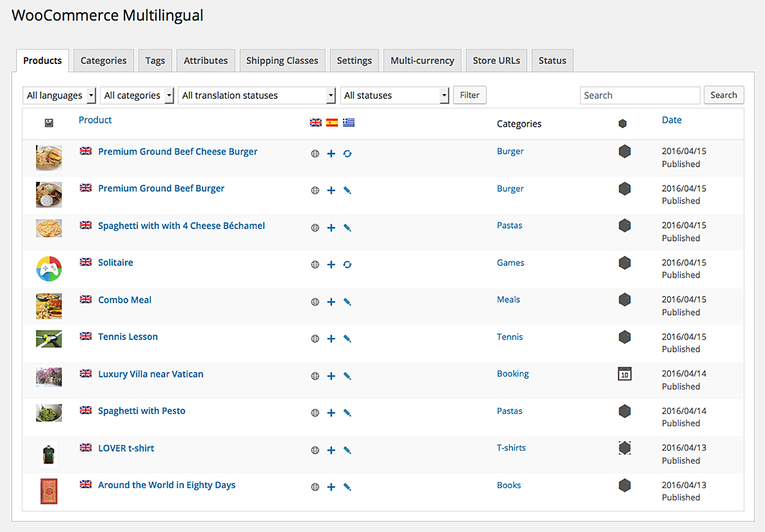This screenshot has width=765, height=532.
Task: Switch to the Multi-currency tab
Action: click(x=422, y=60)
